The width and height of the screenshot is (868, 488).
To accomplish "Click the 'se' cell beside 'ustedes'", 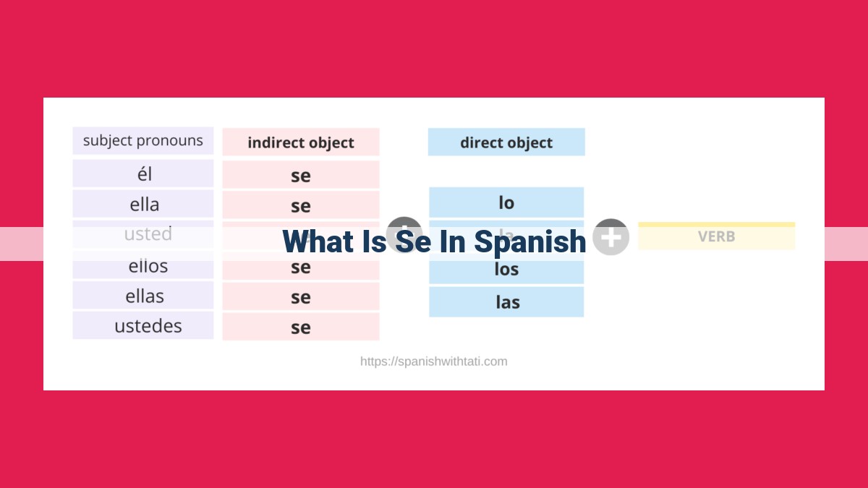I will [x=301, y=327].
